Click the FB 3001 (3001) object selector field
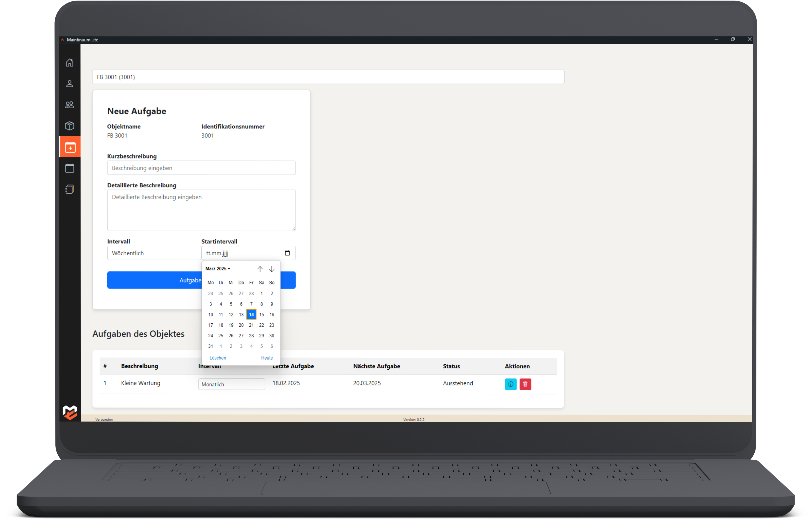The height and width of the screenshot is (520, 812). 328,77
